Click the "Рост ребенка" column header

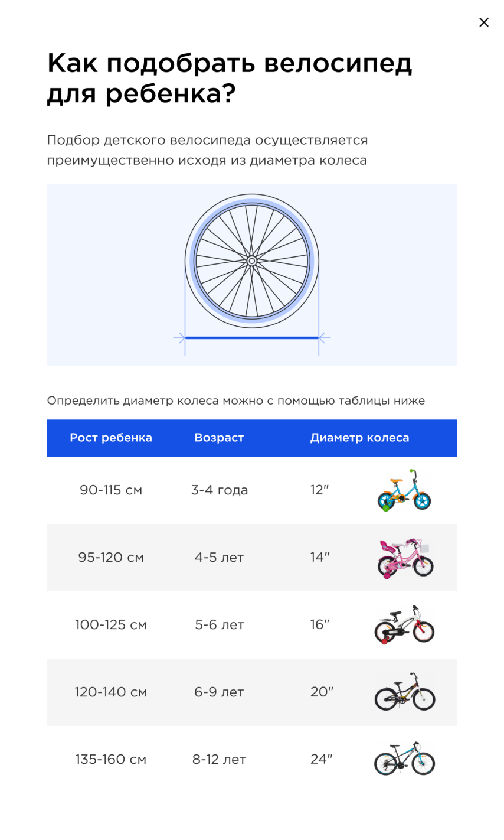[111, 438]
